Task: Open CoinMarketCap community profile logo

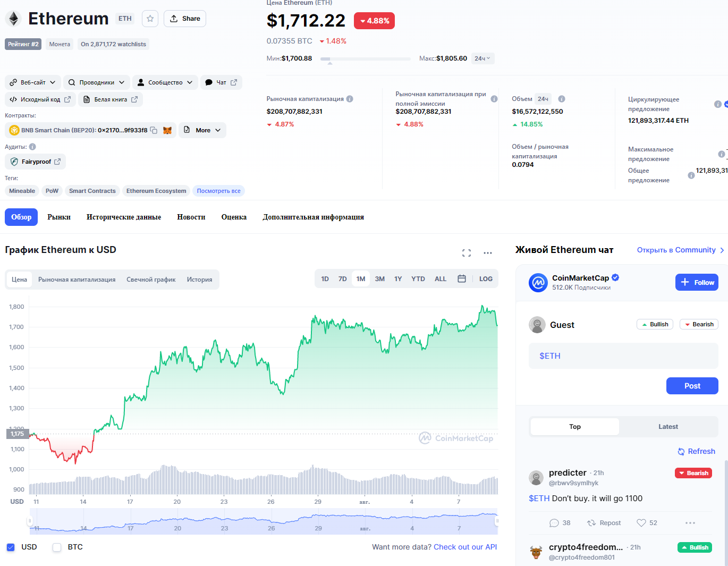Action: coord(538,283)
